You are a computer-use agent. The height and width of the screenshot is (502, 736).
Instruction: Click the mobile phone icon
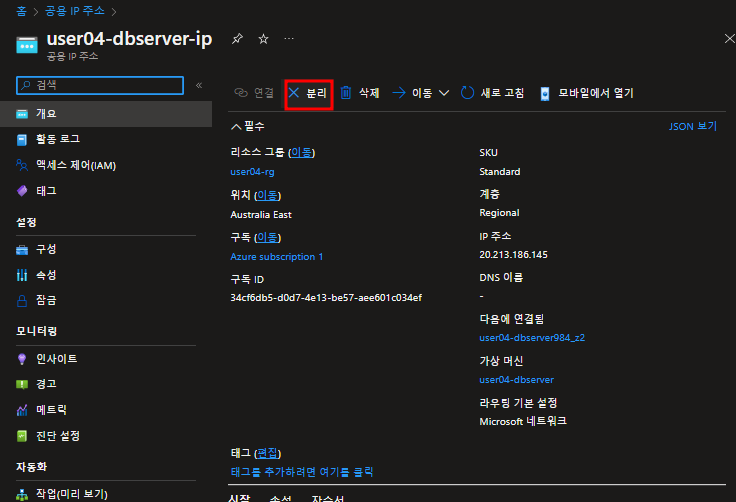click(544, 93)
